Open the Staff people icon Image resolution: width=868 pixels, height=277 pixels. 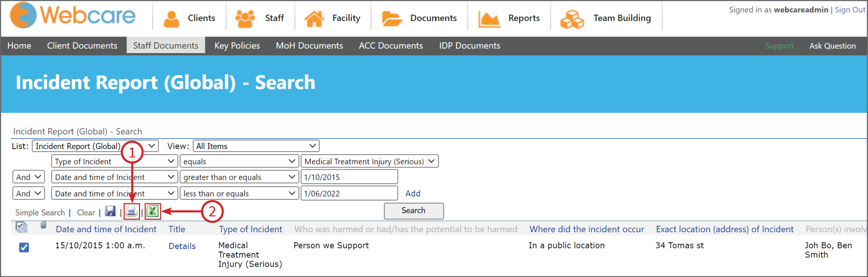(x=245, y=19)
